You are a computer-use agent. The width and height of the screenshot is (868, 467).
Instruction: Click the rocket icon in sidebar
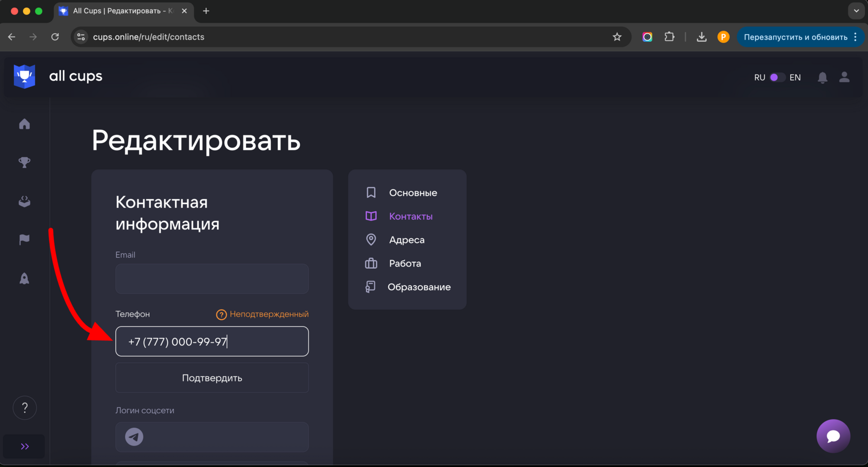(x=24, y=278)
